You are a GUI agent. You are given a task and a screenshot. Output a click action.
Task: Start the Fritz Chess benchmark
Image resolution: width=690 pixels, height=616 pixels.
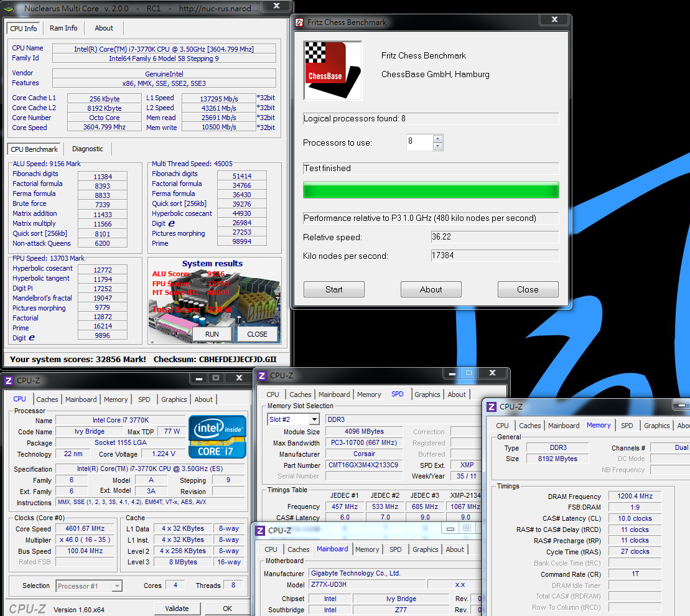pos(334,289)
